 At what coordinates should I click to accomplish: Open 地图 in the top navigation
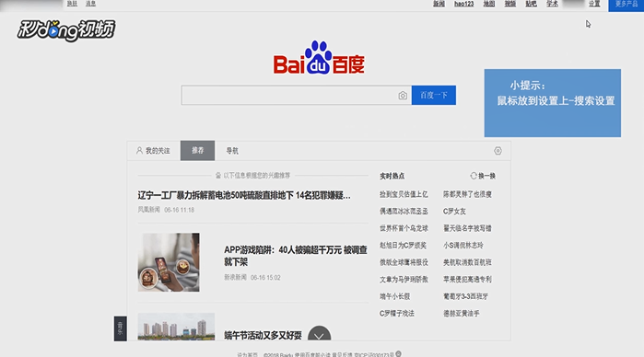point(488,4)
